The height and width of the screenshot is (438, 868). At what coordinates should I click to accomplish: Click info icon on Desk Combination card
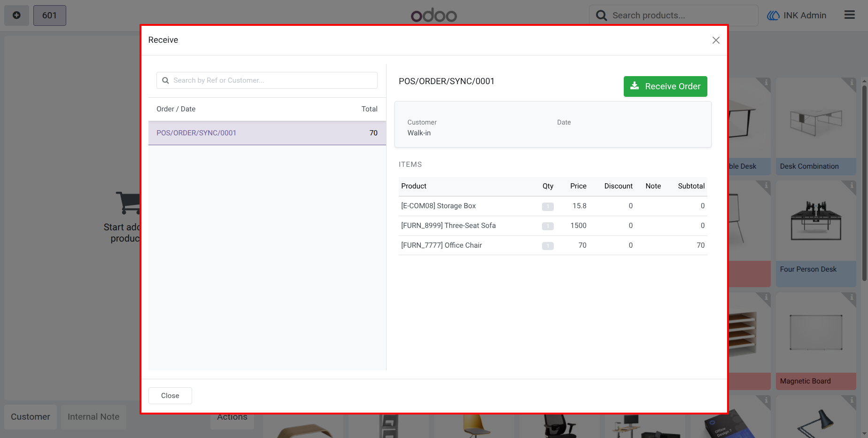click(852, 83)
